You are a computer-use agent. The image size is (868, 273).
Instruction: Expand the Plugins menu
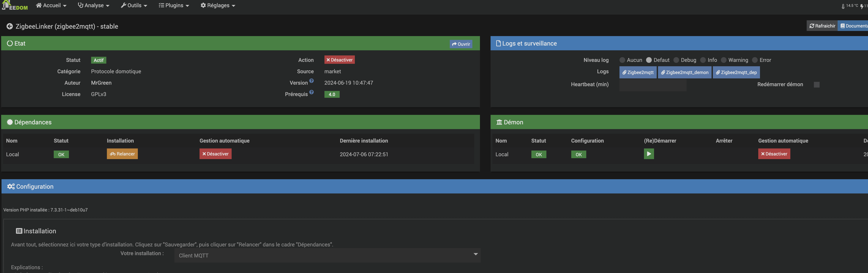click(x=174, y=5)
